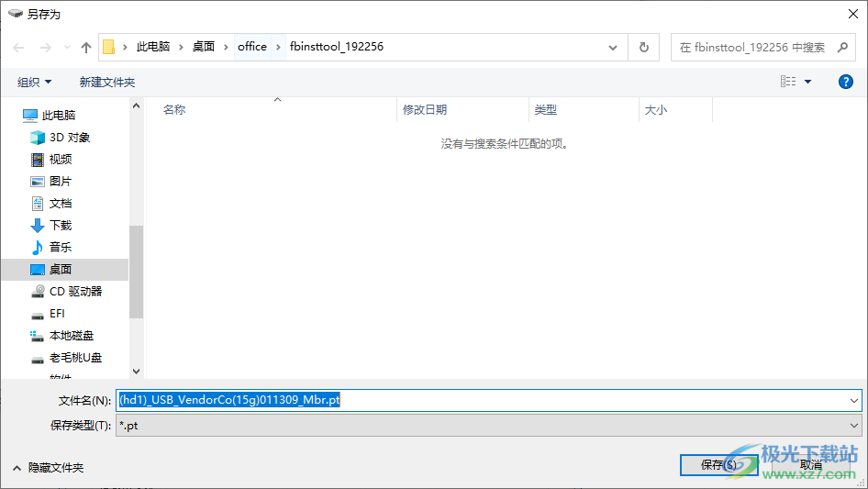Open 本地磁盘 in sidebar

pos(71,336)
